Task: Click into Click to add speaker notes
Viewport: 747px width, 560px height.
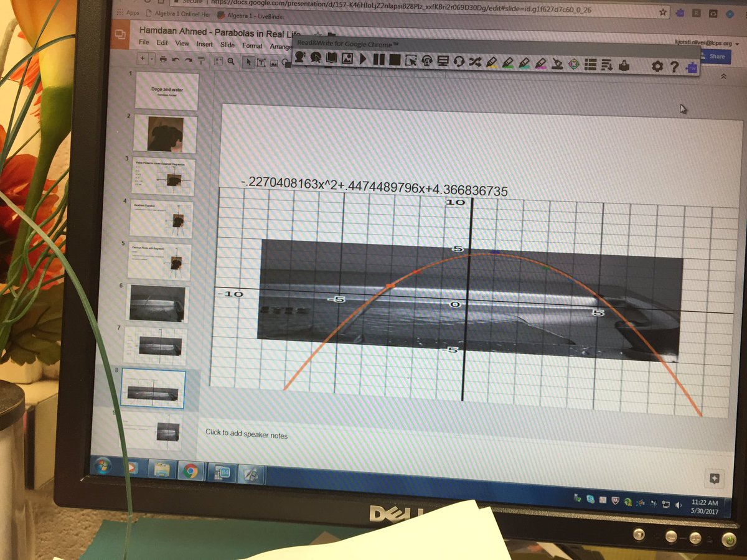Action: (247, 434)
